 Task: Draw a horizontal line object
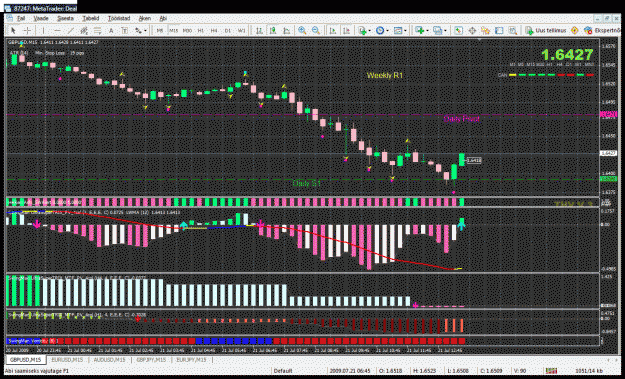tap(57, 30)
